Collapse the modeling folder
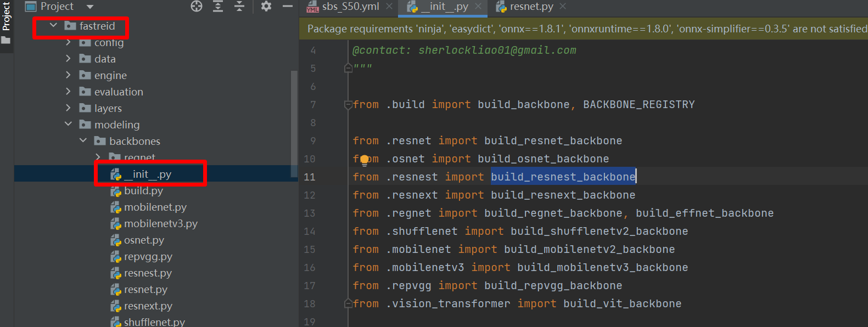 (x=68, y=124)
